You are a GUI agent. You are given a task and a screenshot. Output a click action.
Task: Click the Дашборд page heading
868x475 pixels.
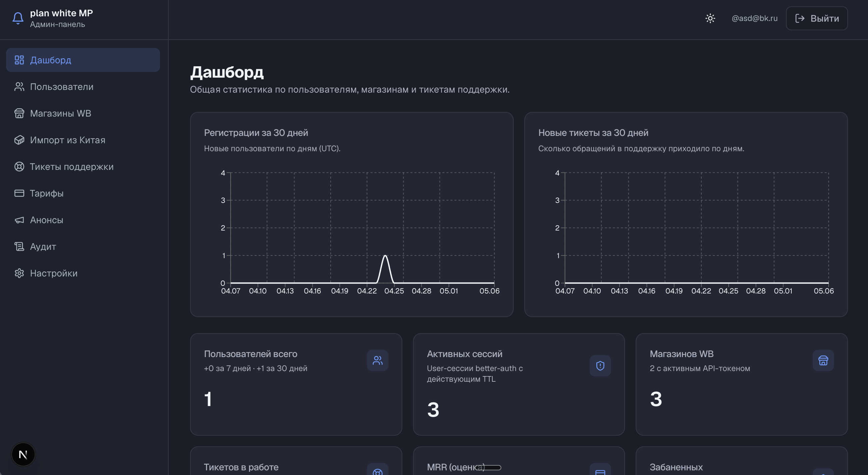click(227, 72)
